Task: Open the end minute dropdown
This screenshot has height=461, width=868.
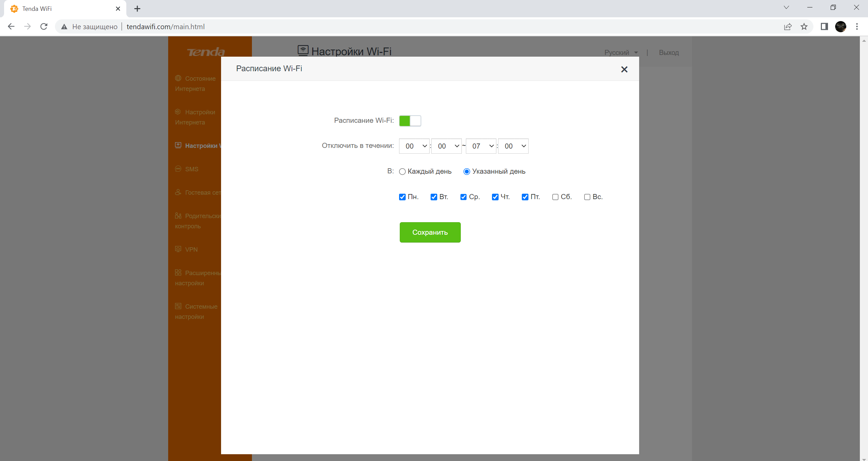Action: 513,146
